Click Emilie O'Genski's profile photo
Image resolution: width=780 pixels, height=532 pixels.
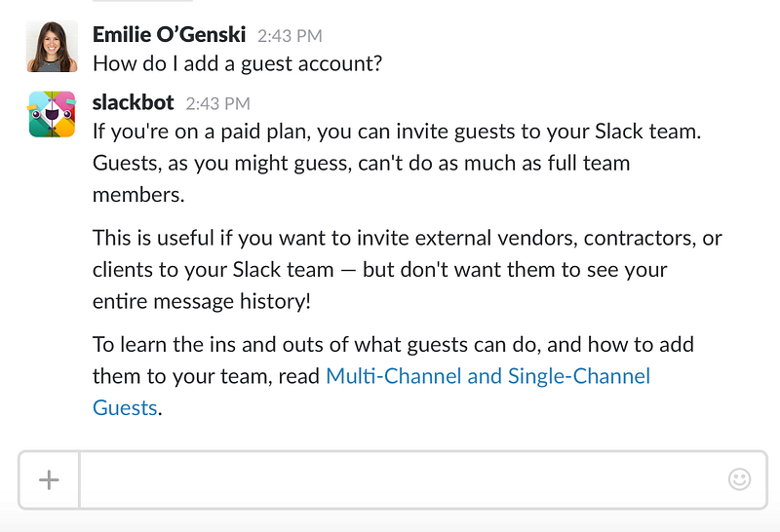pos(52,48)
